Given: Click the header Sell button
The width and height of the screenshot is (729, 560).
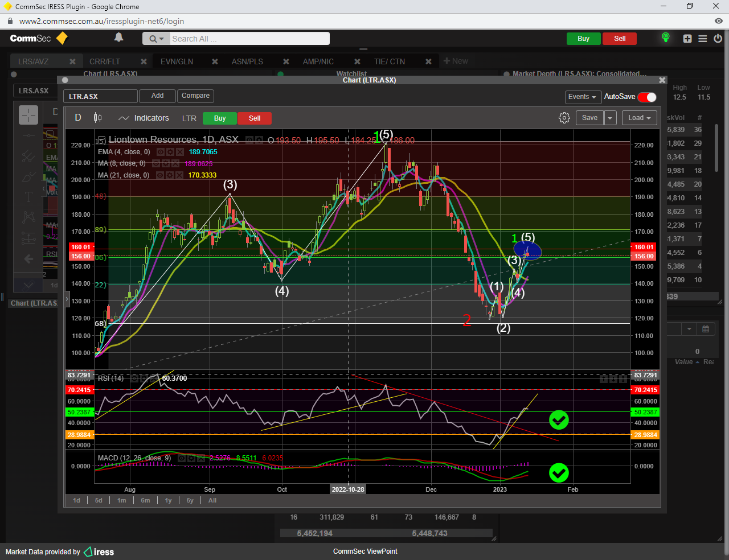Looking at the screenshot, I should (x=620, y=39).
